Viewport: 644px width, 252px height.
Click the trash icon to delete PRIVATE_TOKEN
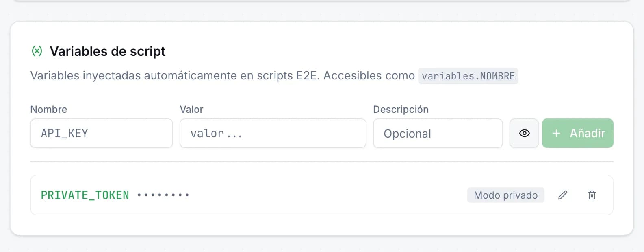tap(592, 195)
